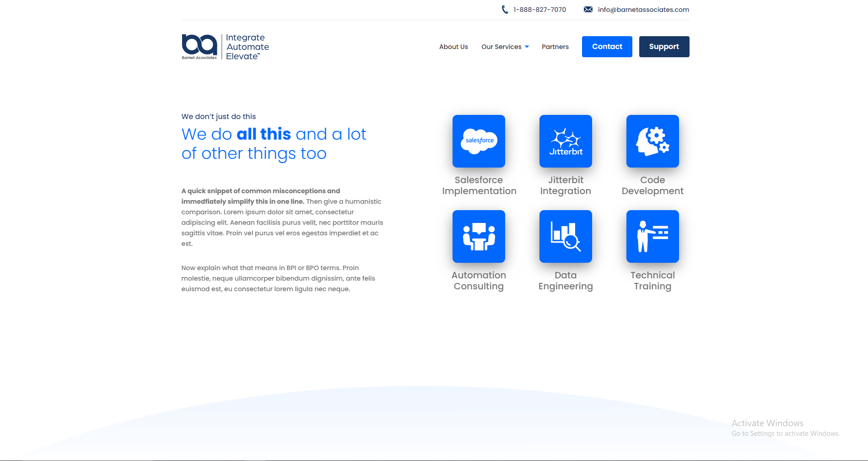The width and height of the screenshot is (868, 461).
Task: Click the Data Engineering chart-magnifier icon
Action: tap(566, 236)
